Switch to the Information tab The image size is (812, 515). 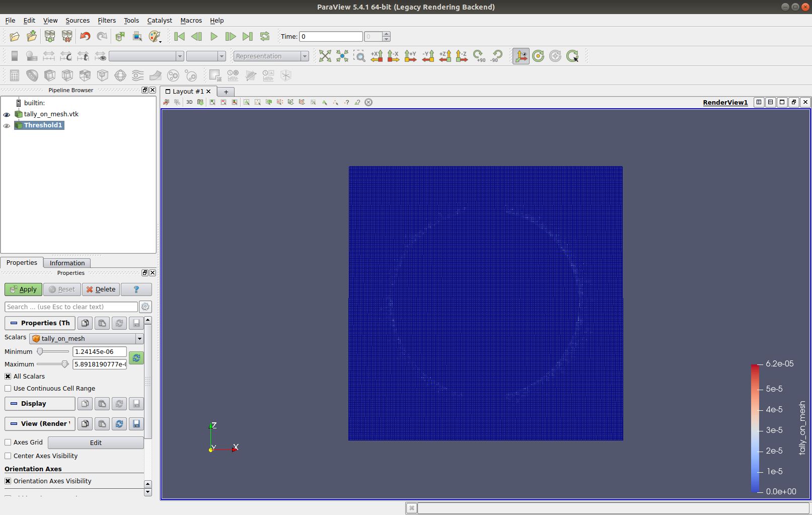pos(67,262)
